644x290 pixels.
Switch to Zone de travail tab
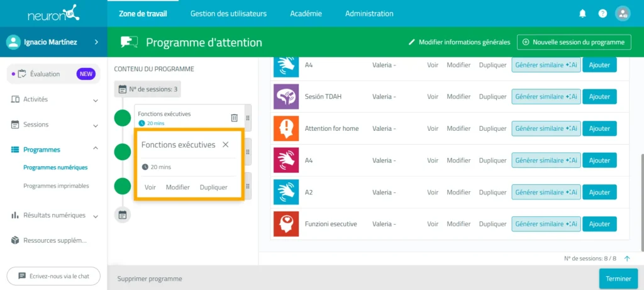(143, 14)
